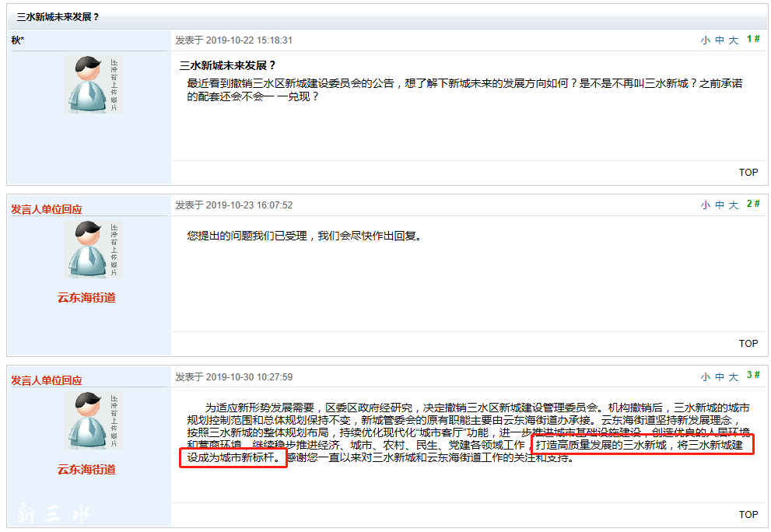
Task: Click TOP in the first post
Action: click(748, 173)
